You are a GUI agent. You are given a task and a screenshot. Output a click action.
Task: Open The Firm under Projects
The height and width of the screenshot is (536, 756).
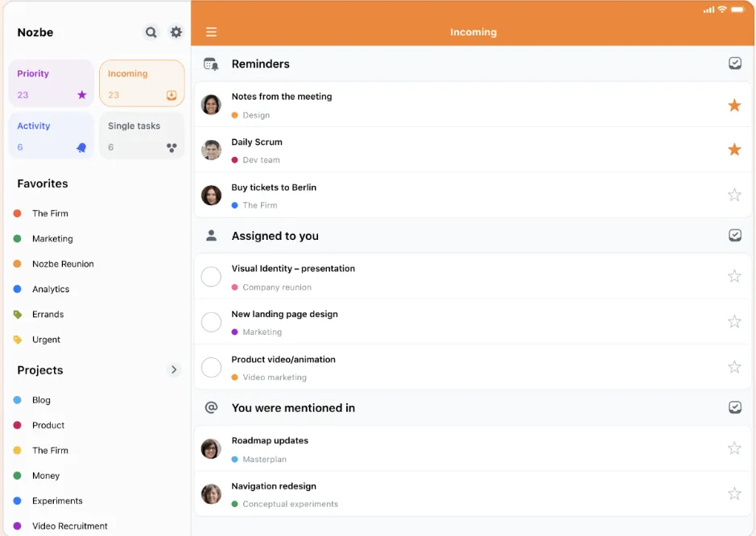click(x=50, y=450)
